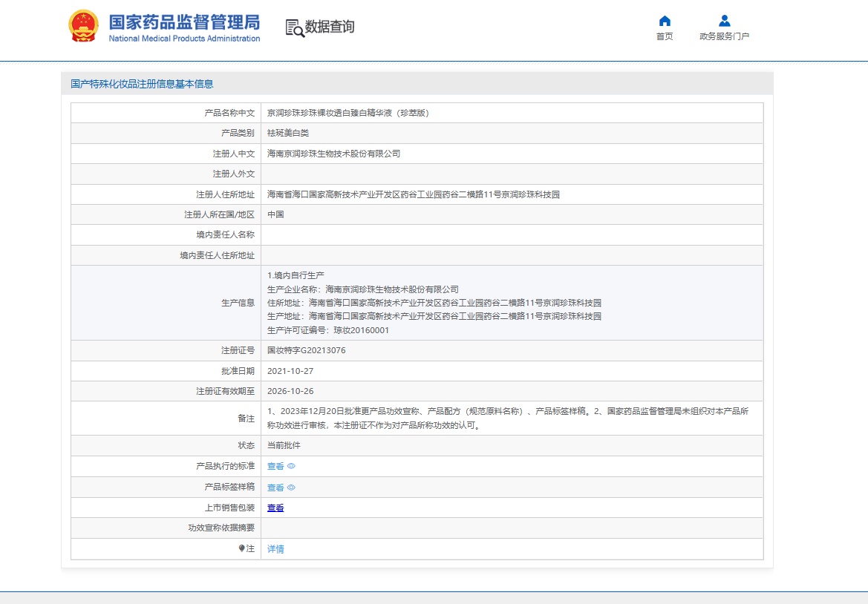Open the 详情 link in 注 row

[275, 548]
